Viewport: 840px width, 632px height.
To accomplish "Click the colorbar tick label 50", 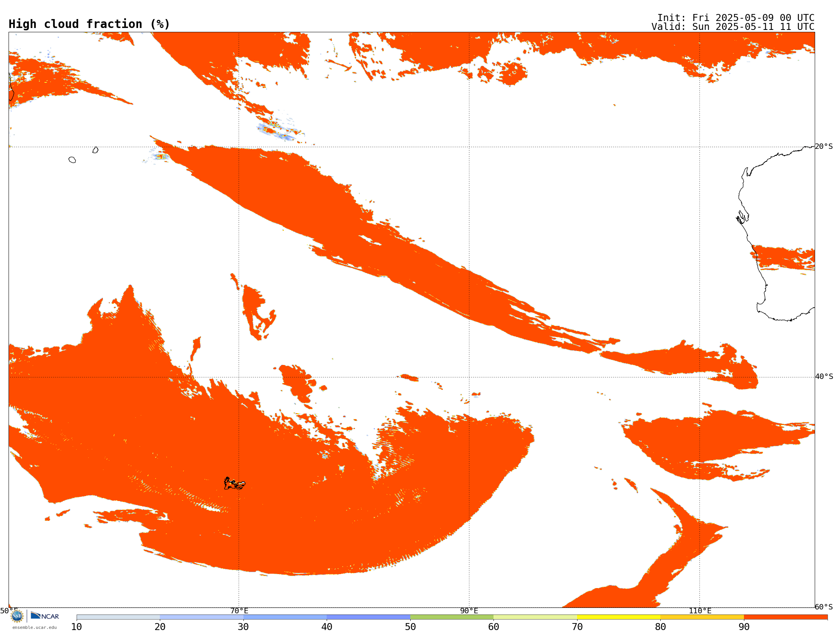I will (x=410, y=627).
